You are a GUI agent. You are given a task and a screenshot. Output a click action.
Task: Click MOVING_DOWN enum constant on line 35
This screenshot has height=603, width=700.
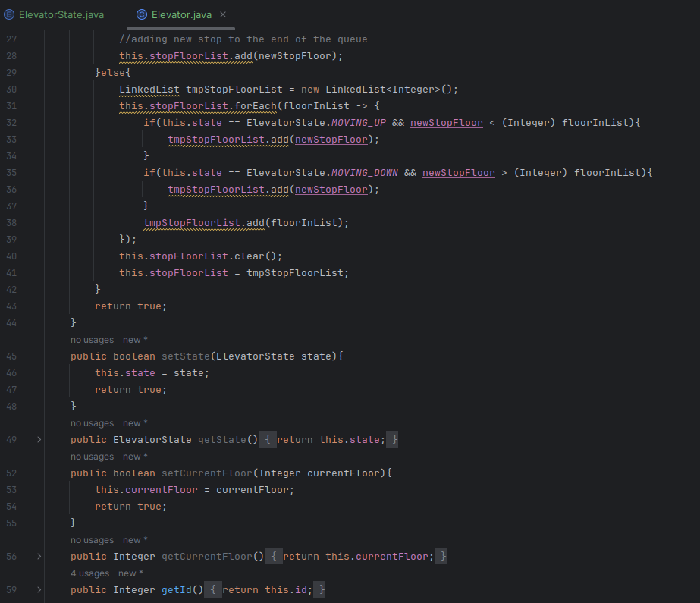click(x=364, y=173)
